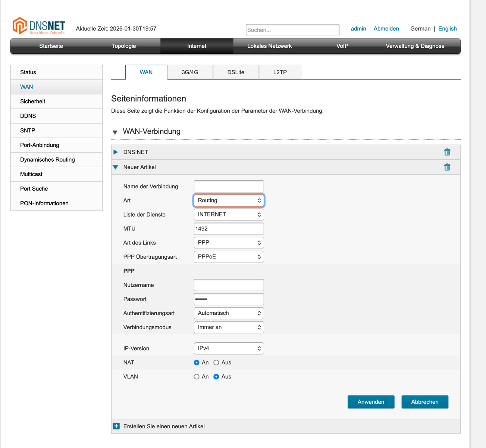Viewport: 486px width, 448px height.
Task: Disable NAT with the Aus radio button
Action: 216,363
